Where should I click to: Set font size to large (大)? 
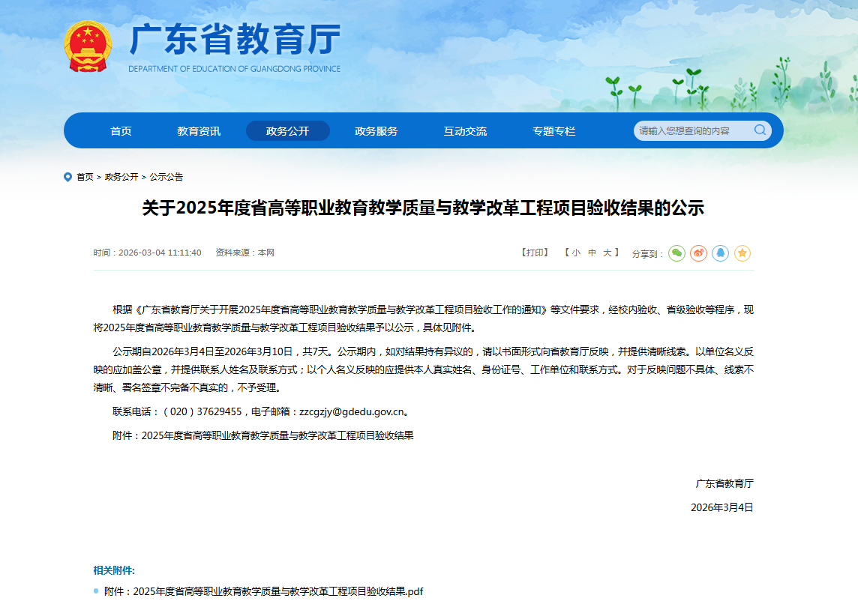pos(607,253)
